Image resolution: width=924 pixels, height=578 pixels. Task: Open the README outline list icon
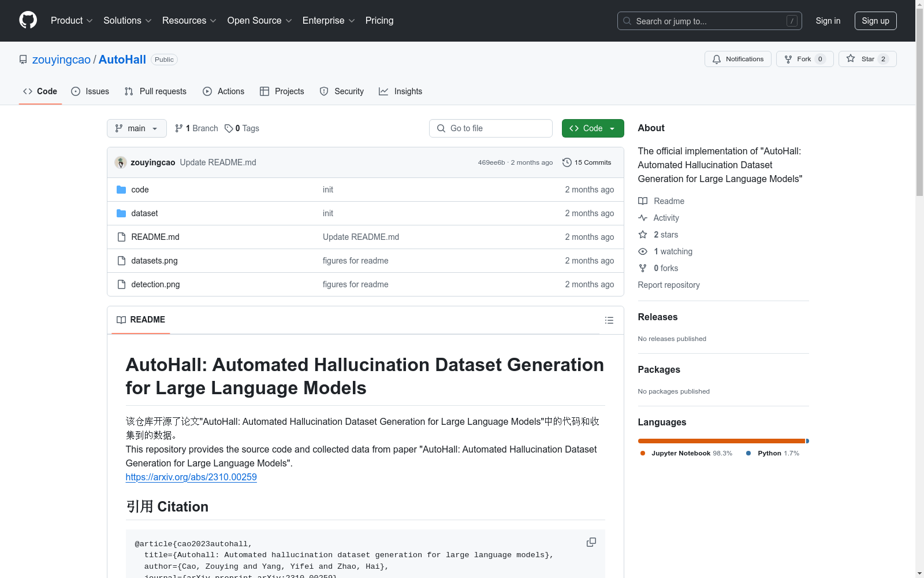tap(609, 320)
